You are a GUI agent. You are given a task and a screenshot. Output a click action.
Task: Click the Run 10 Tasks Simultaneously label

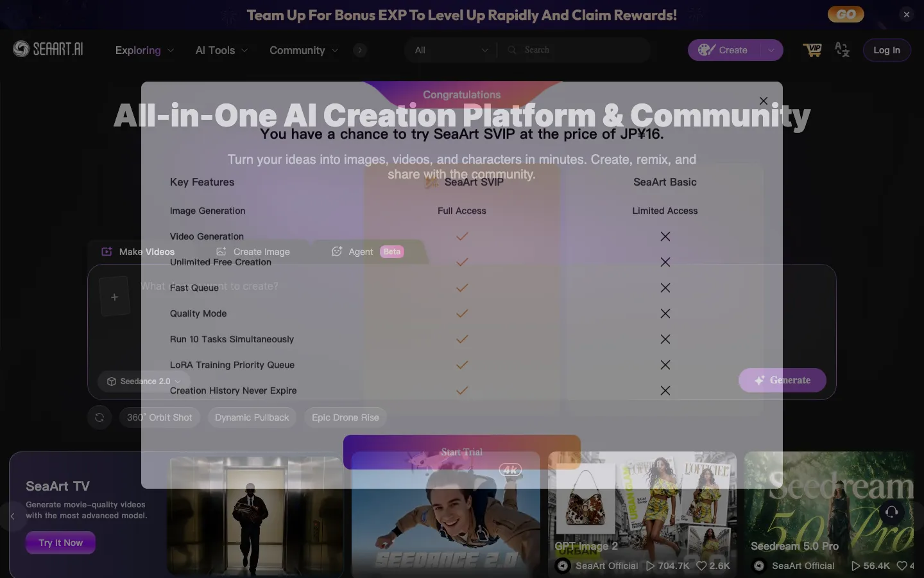click(232, 339)
